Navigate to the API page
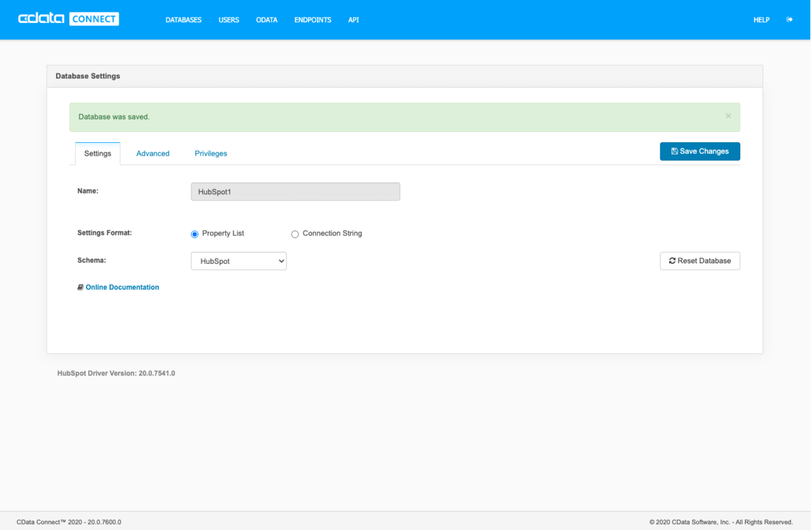Screen dimensions: 812x530 [x=353, y=20]
